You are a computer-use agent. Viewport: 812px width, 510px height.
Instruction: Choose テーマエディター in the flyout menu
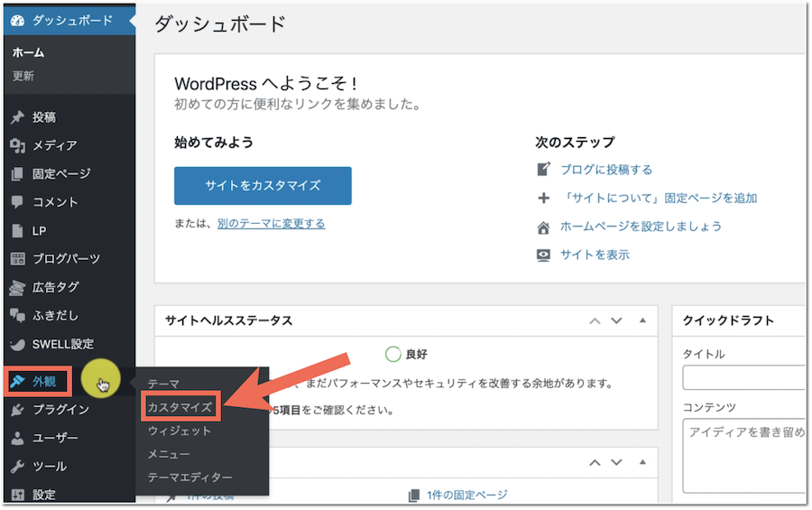[189, 477]
